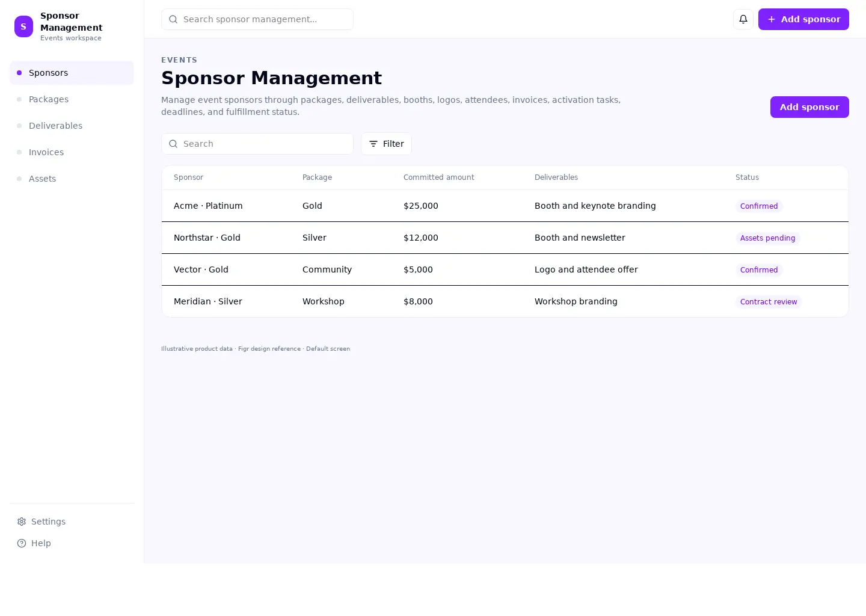Click the Sponsor column header
Image resolution: width=866 pixels, height=616 pixels.
coord(188,177)
